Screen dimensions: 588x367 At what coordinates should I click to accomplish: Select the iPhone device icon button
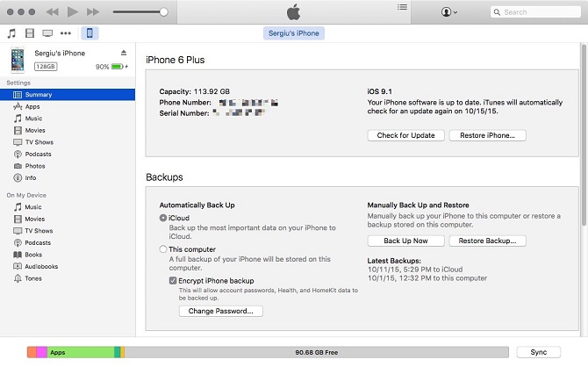click(x=90, y=33)
